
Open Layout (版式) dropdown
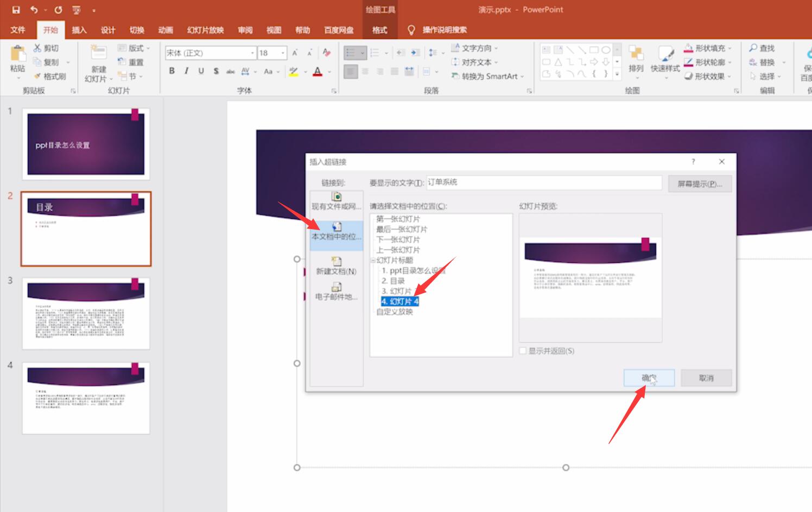[x=134, y=48]
